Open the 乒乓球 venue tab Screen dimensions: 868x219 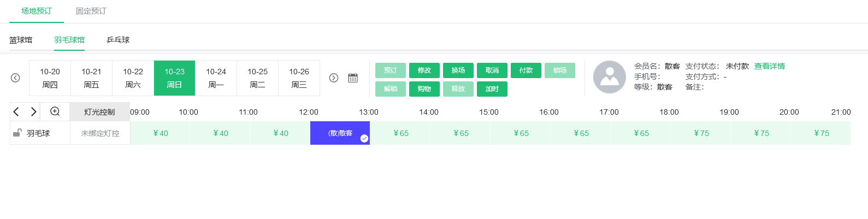[118, 40]
